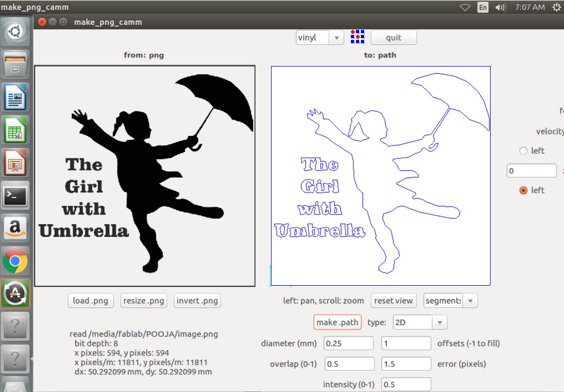
Task: Click the make_png_camm window title text
Action: pyautogui.click(x=108, y=22)
